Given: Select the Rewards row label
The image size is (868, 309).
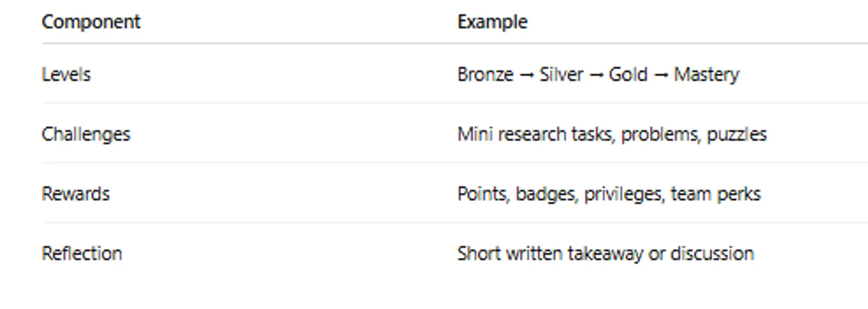Looking at the screenshot, I should [x=75, y=194].
